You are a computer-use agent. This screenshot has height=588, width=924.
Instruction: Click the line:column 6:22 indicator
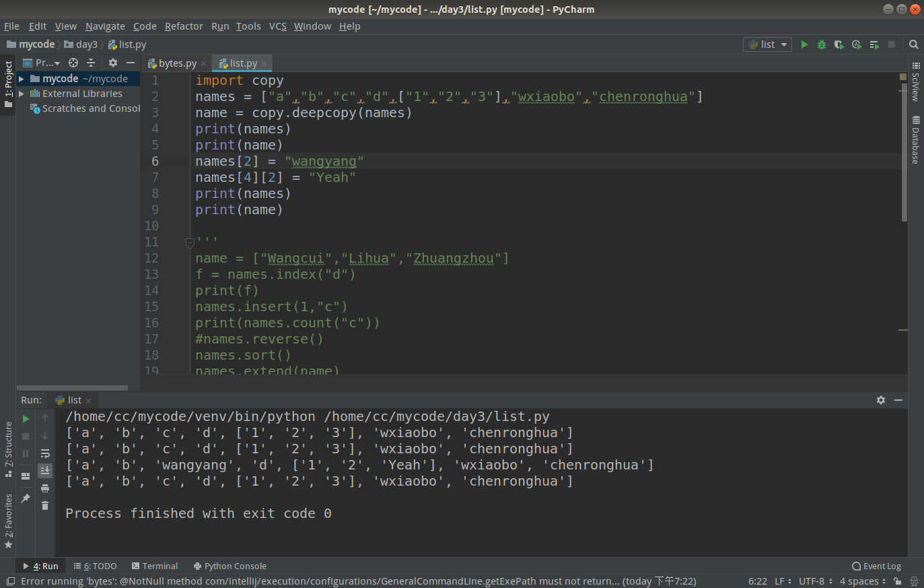758,581
